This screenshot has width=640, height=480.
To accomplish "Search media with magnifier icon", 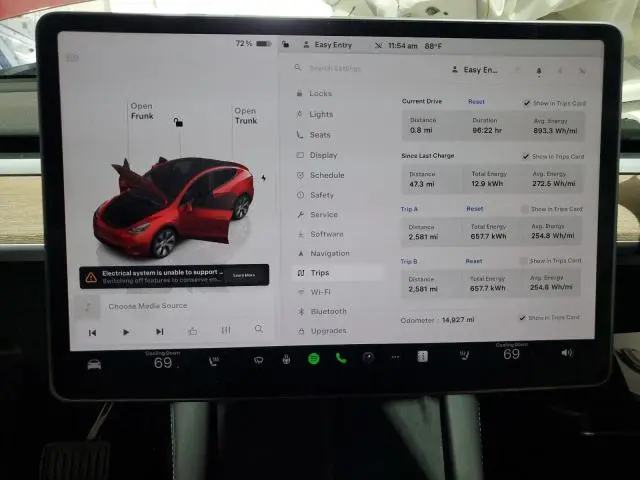I will (259, 329).
